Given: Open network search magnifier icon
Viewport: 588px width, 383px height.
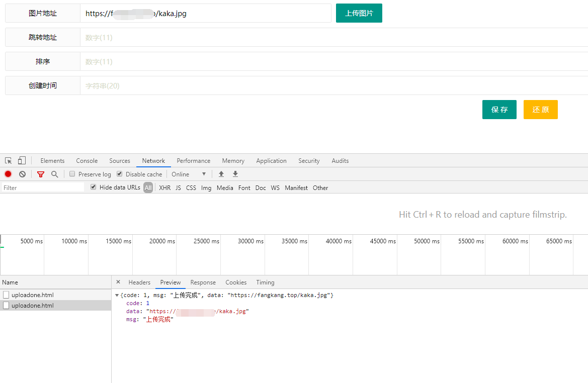Looking at the screenshot, I should [x=55, y=174].
